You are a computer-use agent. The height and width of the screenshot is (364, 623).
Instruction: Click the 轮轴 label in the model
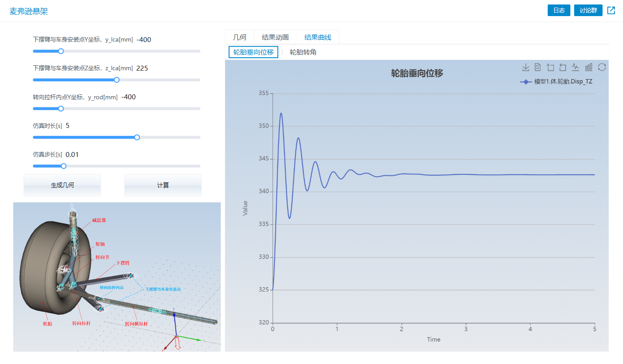[100, 245]
